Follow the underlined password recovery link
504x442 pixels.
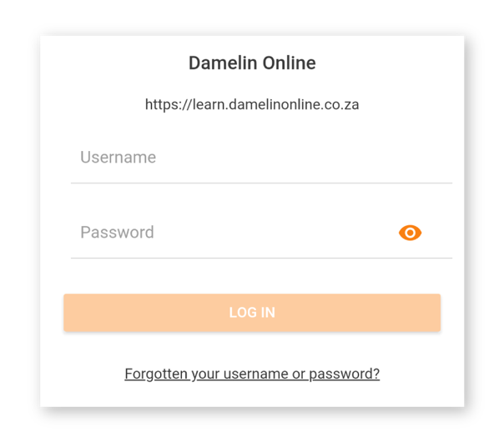(x=252, y=374)
